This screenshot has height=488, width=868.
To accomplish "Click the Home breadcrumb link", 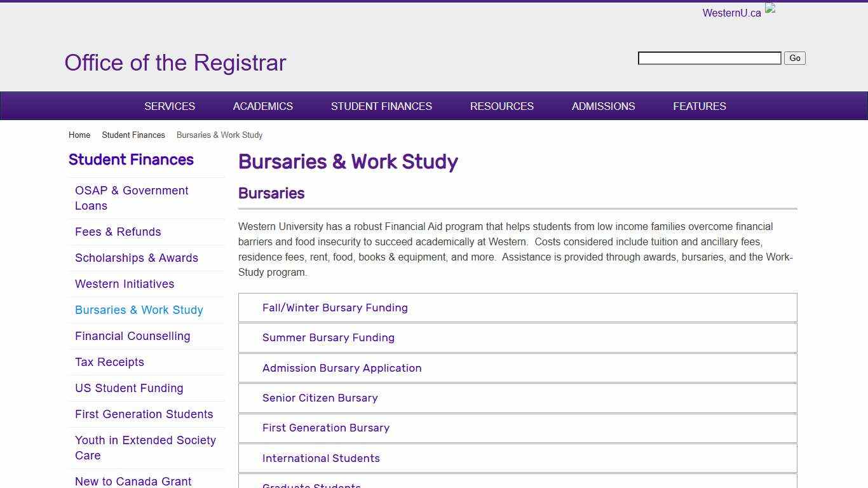I will click(79, 135).
